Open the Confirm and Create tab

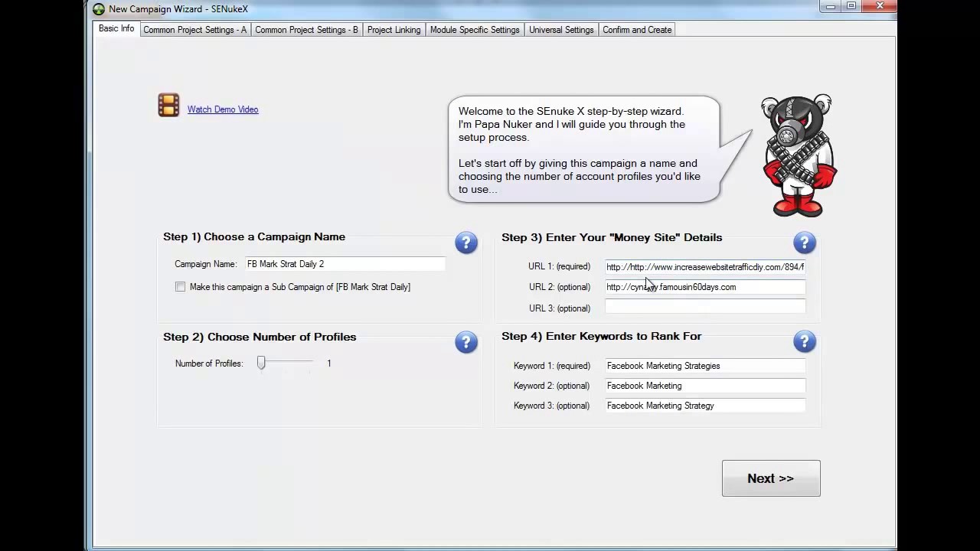click(x=637, y=30)
